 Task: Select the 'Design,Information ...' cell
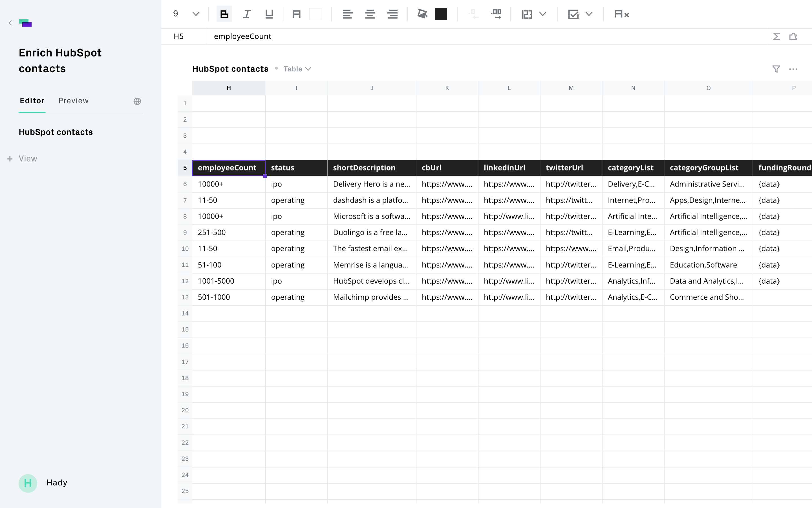pos(708,249)
